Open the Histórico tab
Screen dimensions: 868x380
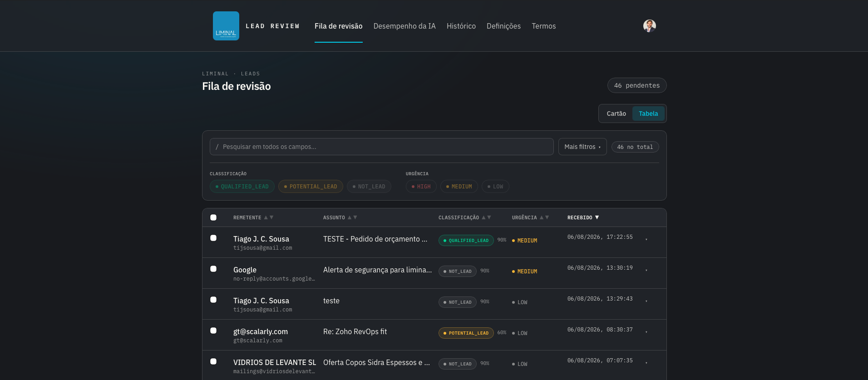point(461,26)
